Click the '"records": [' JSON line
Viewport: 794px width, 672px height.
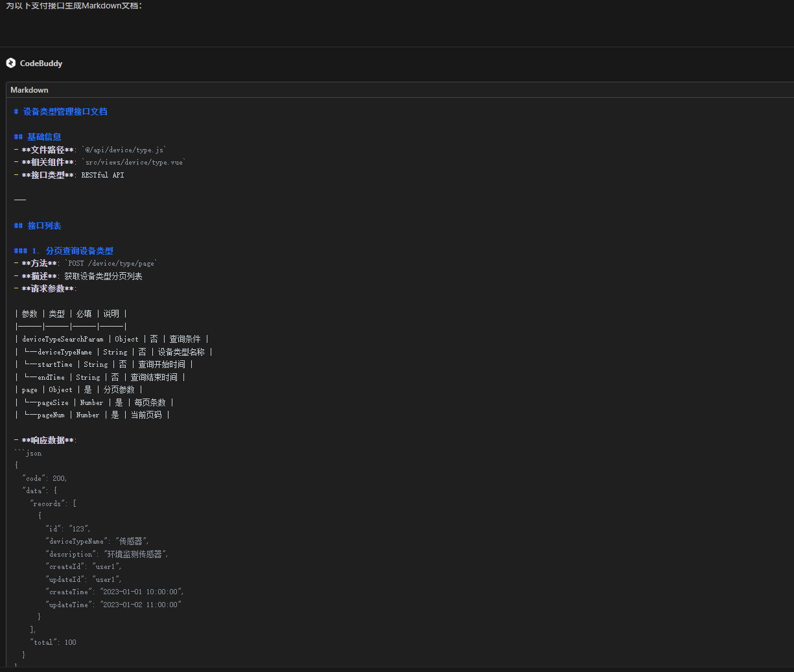53,504
